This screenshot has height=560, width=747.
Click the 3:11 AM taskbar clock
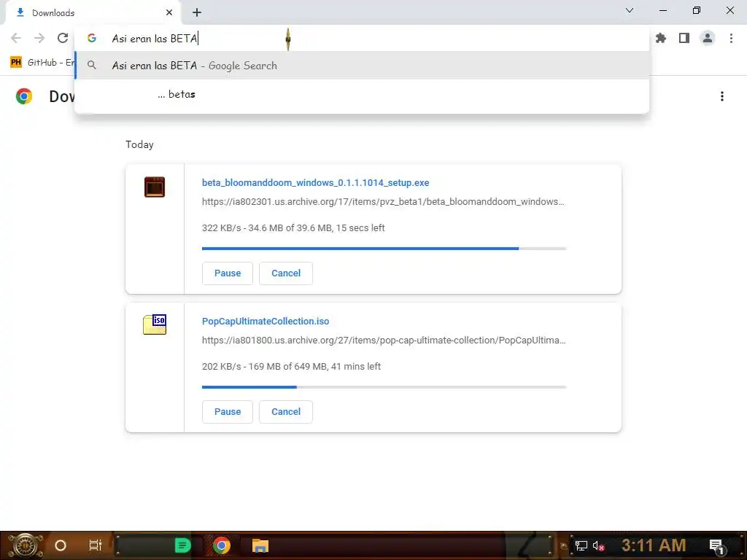[x=654, y=545]
